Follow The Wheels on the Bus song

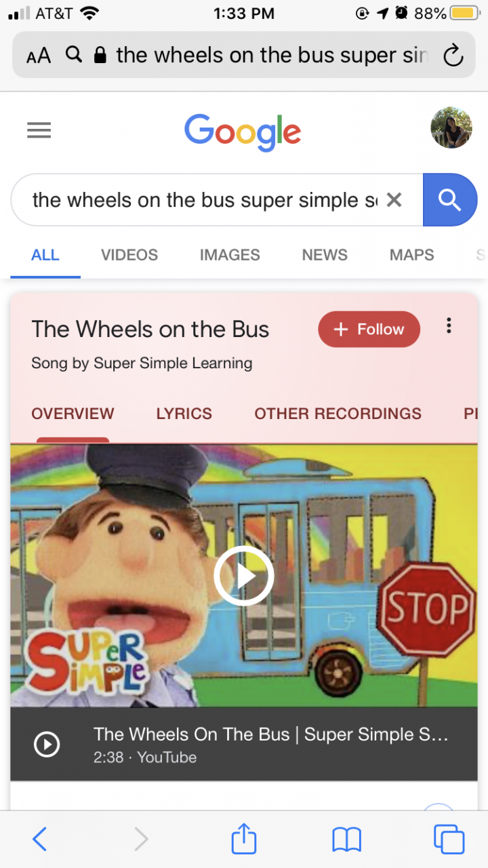coord(369,330)
